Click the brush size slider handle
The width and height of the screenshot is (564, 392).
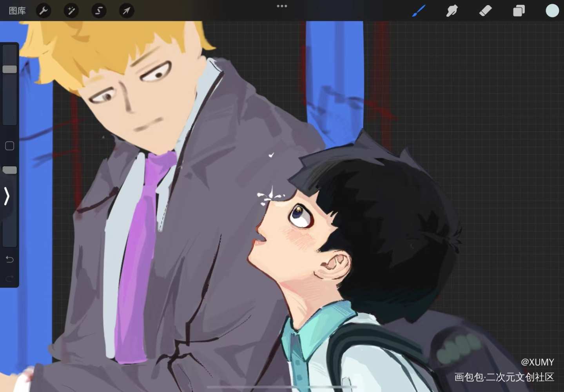(9, 69)
